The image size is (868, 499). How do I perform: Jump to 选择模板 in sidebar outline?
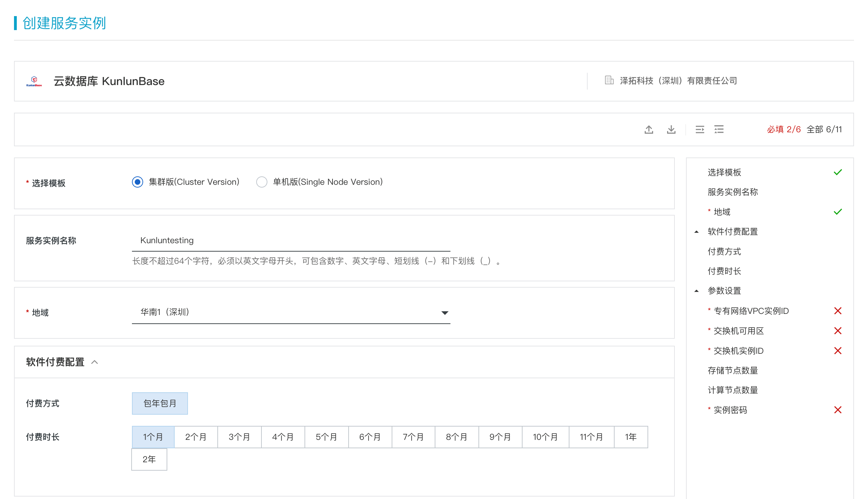(x=724, y=172)
